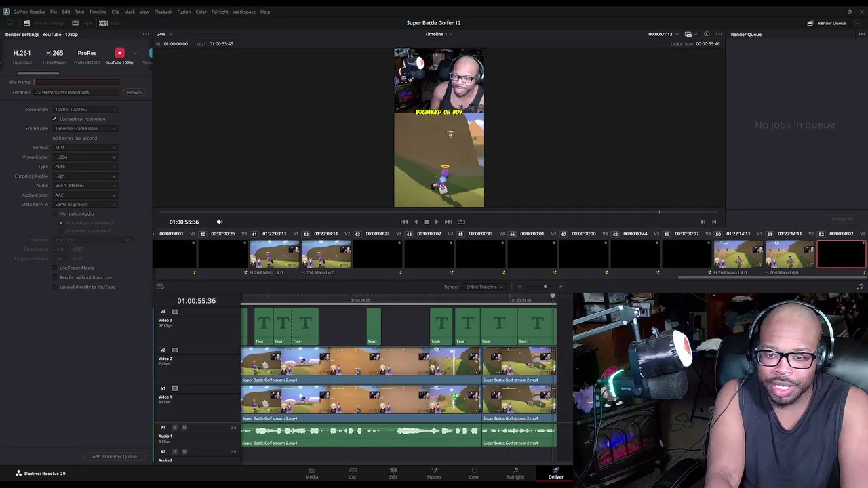Play forward in the viewer
This screenshot has height=488, width=868.
point(436,222)
